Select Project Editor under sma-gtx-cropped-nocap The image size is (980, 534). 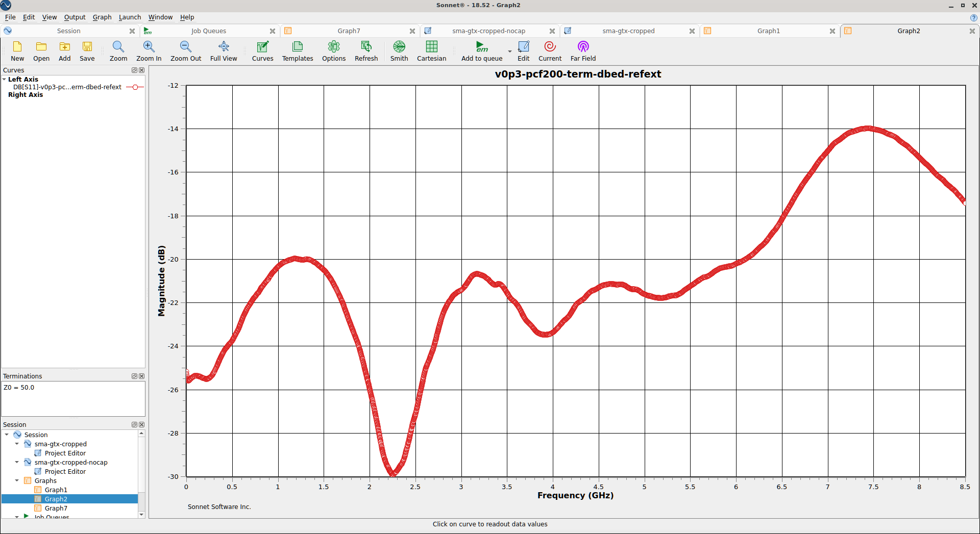click(65, 472)
